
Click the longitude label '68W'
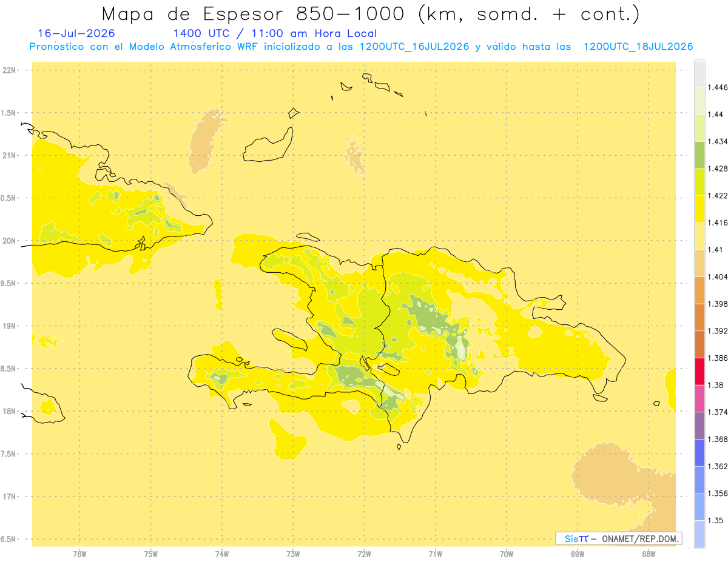[x=648, y=554]
